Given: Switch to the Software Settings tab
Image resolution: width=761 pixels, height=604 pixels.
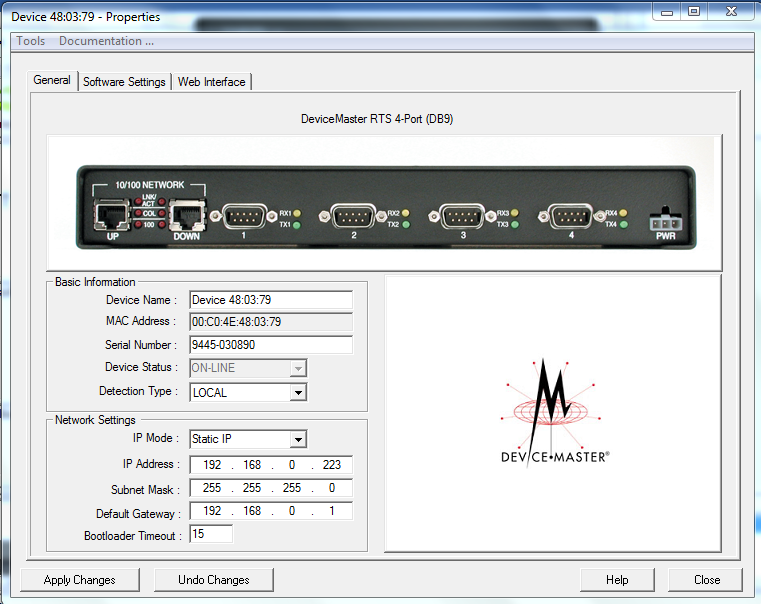Looking at the screenshot, I should tap(124, 82).
